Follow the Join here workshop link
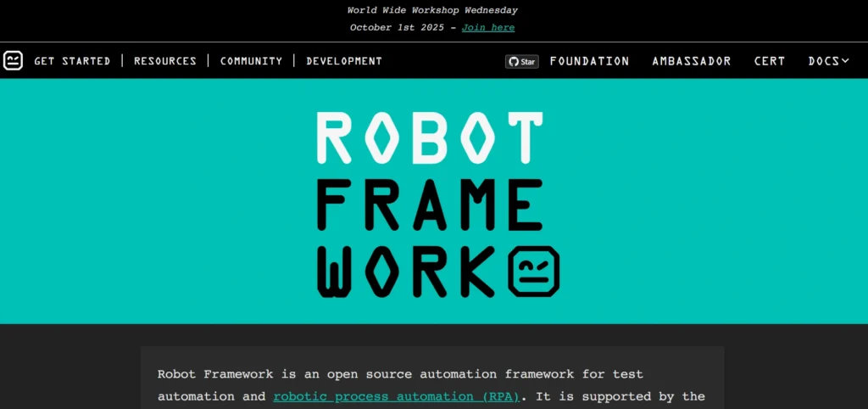The height and width of the screenshot is (409, 868). click(x=488, y=27)
